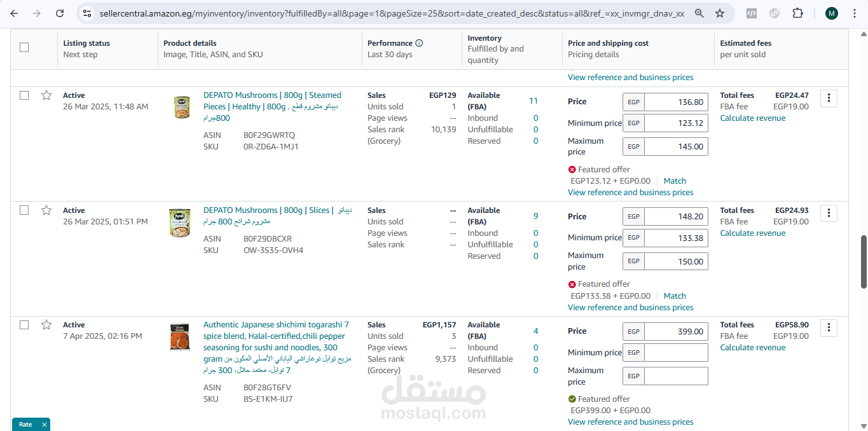The image size is (868, 431).
Task: Open product image of shichimi togarashi
Action: [x=180, y=338]
